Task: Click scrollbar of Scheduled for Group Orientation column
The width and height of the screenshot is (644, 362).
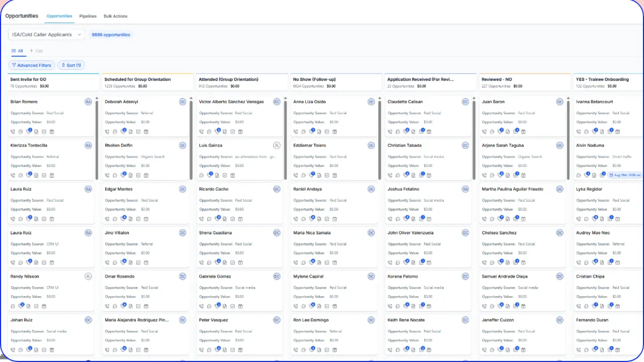Action: (x=191, y=139)
